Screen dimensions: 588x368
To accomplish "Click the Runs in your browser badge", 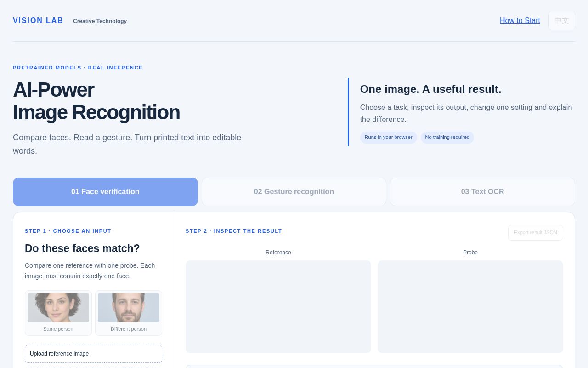I will (389, 138).
